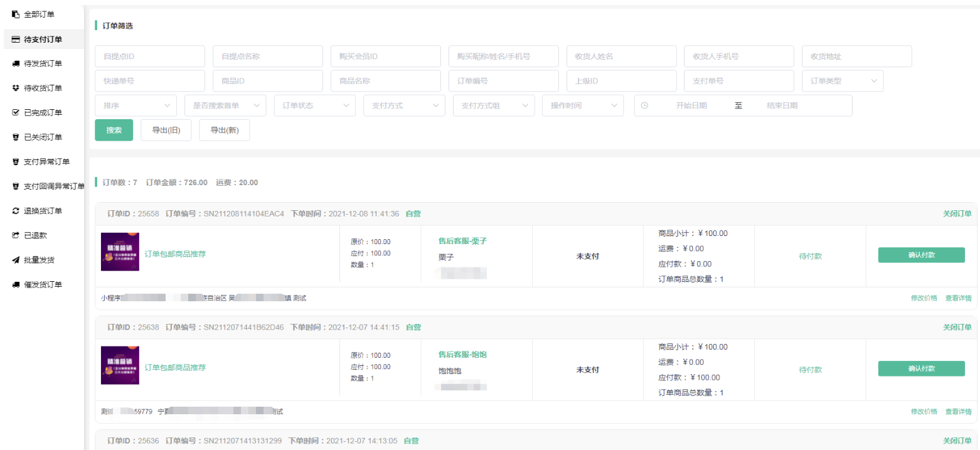Viewport: 980px width, 450px height.
Task: Click the share icon beside 已退款
Action: (16, 235)
